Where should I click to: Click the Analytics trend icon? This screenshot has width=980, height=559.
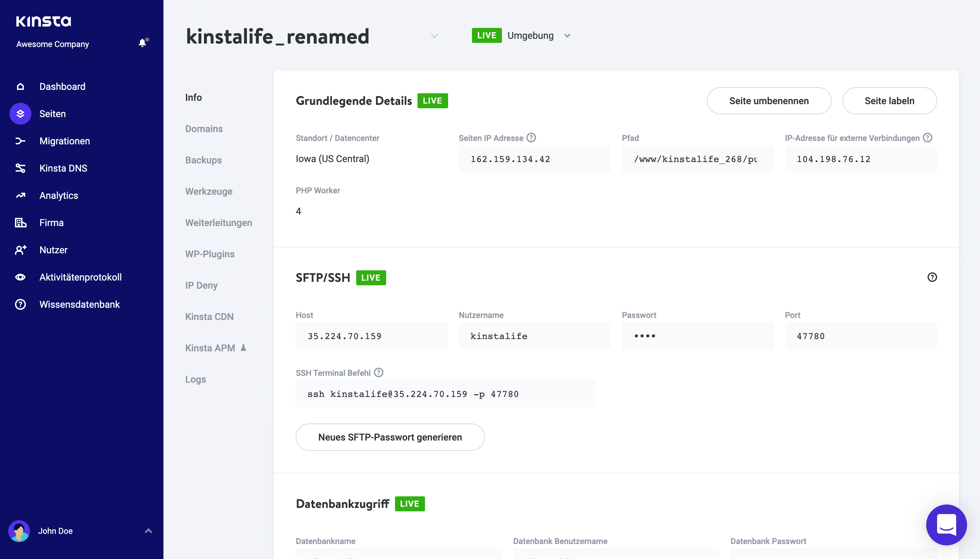click(20, 195)
